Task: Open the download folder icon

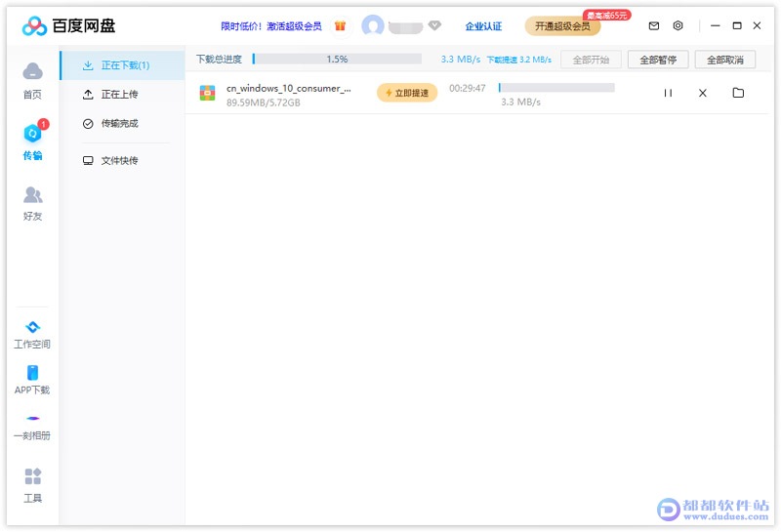Action: pyautogui.click(x=738, y=93)
